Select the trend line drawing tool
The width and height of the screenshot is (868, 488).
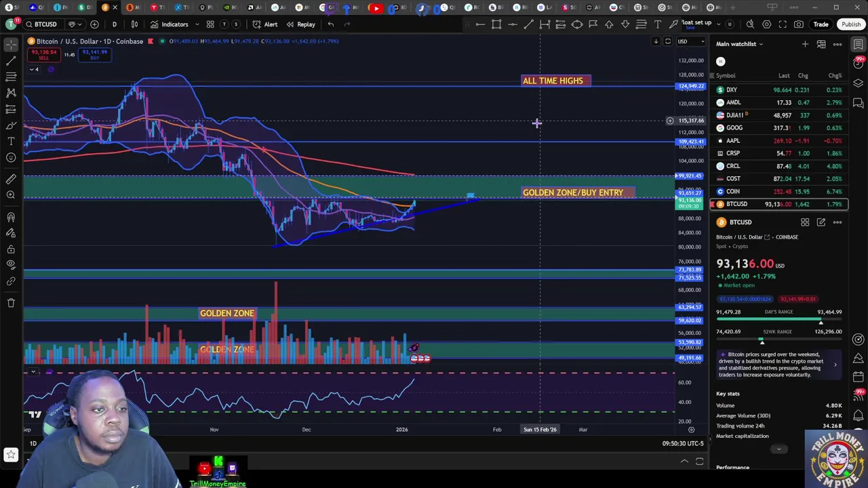11,60
